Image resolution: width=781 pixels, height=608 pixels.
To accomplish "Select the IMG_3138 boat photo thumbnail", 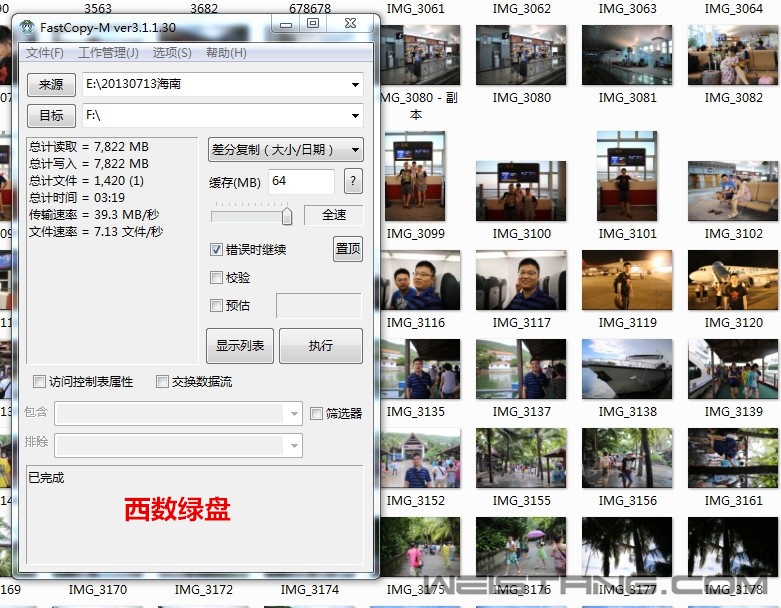I will (x=626, y=369).
